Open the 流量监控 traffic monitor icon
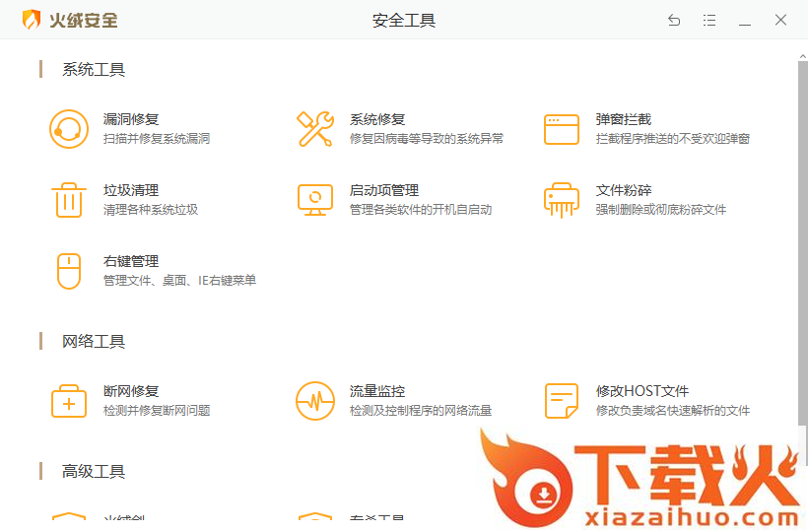This screenshot has height=532, width=808. (315, 401)
